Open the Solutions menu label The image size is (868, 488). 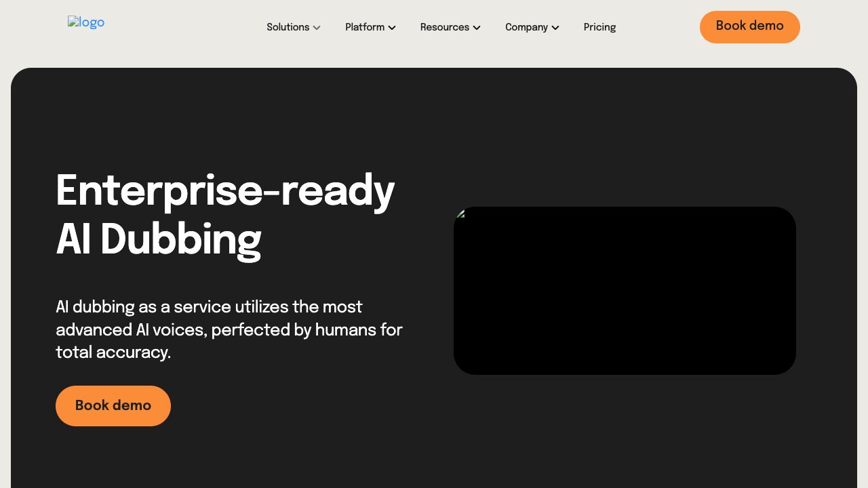288,27
